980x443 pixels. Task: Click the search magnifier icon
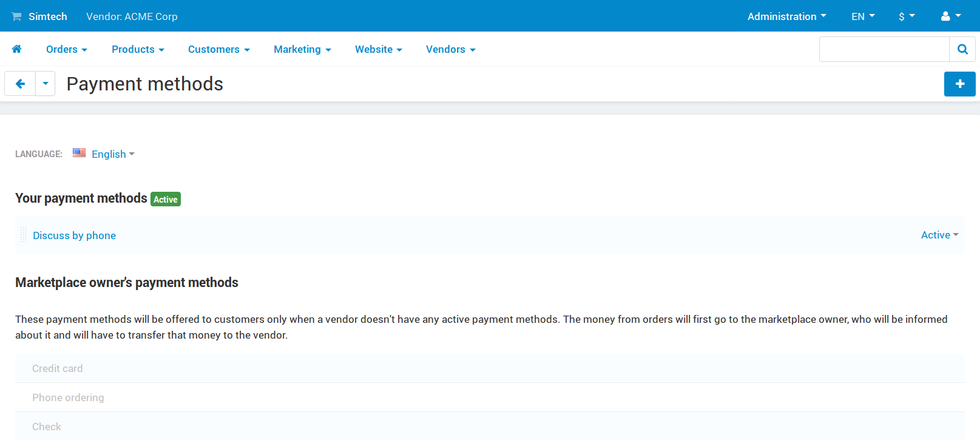[x=962, y=49]
